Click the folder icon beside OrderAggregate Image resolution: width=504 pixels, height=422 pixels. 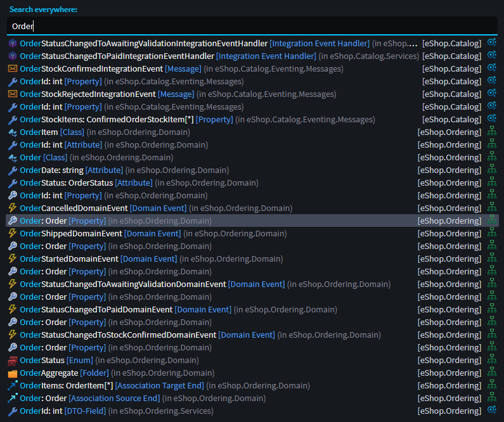pos(12,373)
